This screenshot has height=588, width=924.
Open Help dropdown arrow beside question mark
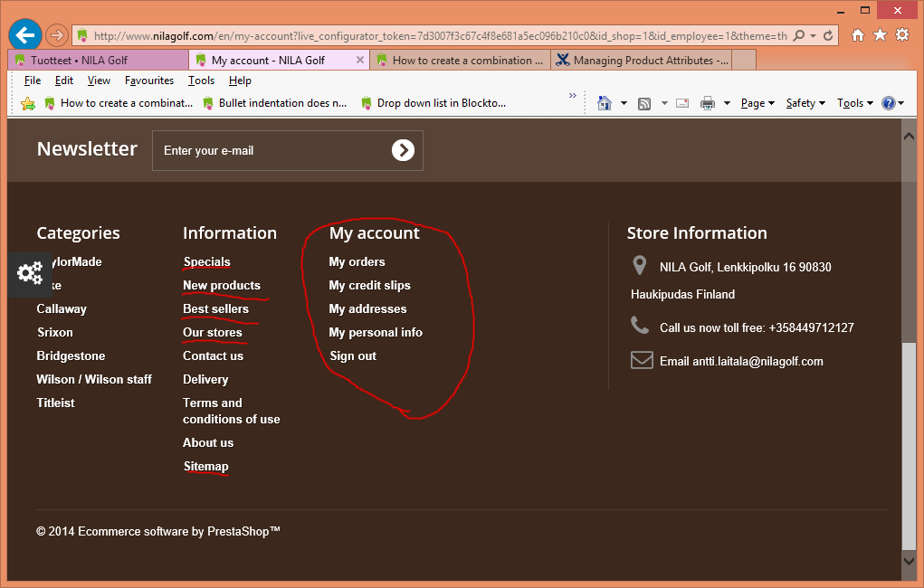point(901,104)
